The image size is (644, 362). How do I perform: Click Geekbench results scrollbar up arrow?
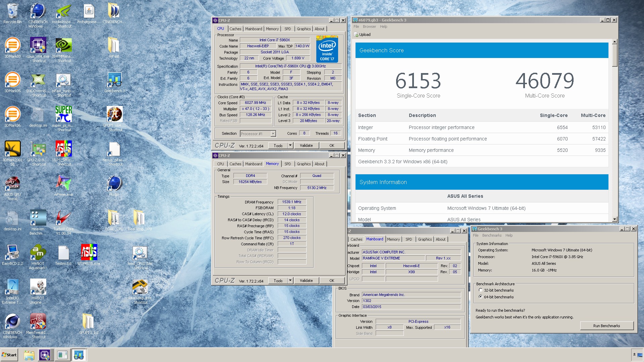(x=614, y=42)
